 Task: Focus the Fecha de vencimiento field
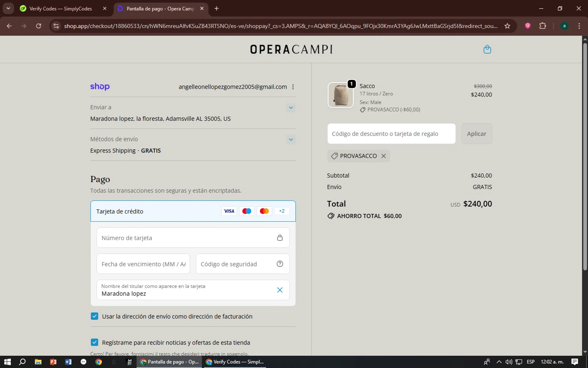[143, 264]
